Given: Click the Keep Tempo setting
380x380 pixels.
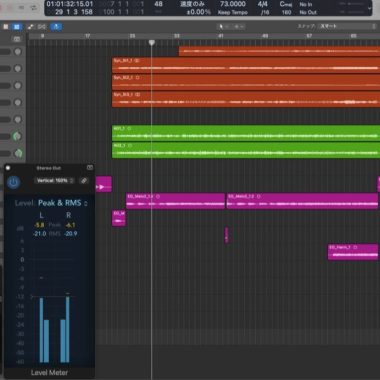Looking at the screenshot, I should coord(233,12).
